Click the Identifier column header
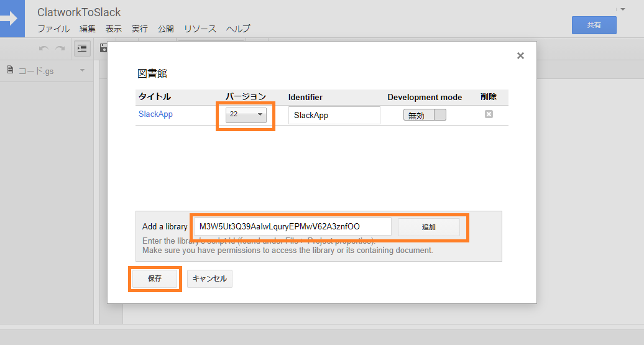This screenshot has height=345, width=644. point(305,98)
